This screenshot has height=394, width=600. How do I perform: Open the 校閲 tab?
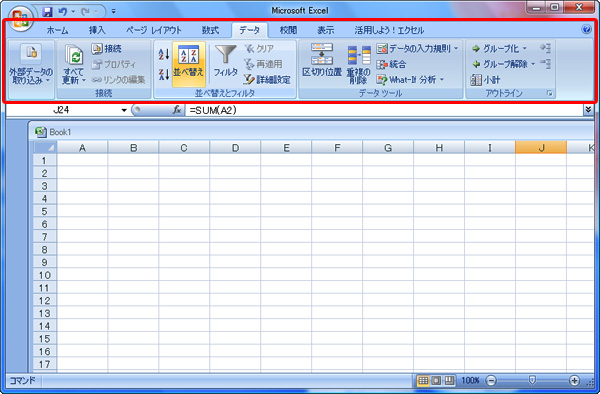click(288, 30)
